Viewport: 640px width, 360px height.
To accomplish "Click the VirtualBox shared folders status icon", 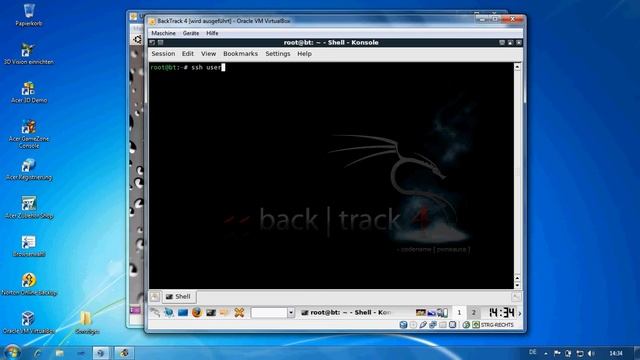I will (x=442, y=325).
